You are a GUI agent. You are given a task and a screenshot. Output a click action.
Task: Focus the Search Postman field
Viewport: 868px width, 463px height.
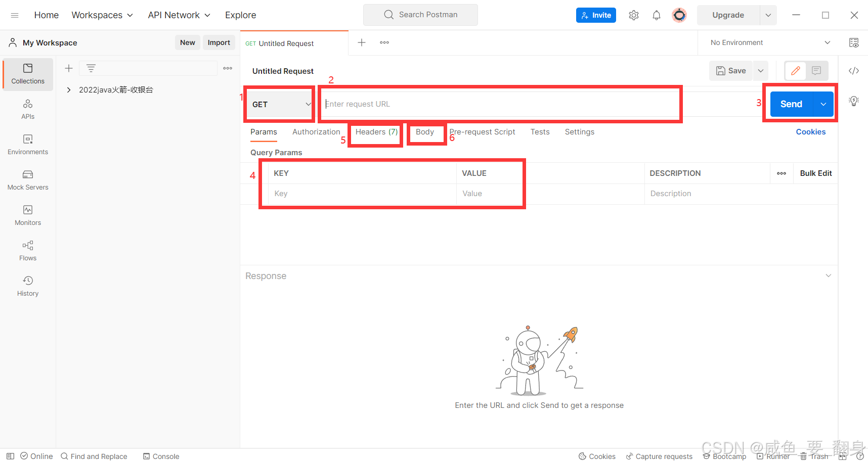(420, 15)
